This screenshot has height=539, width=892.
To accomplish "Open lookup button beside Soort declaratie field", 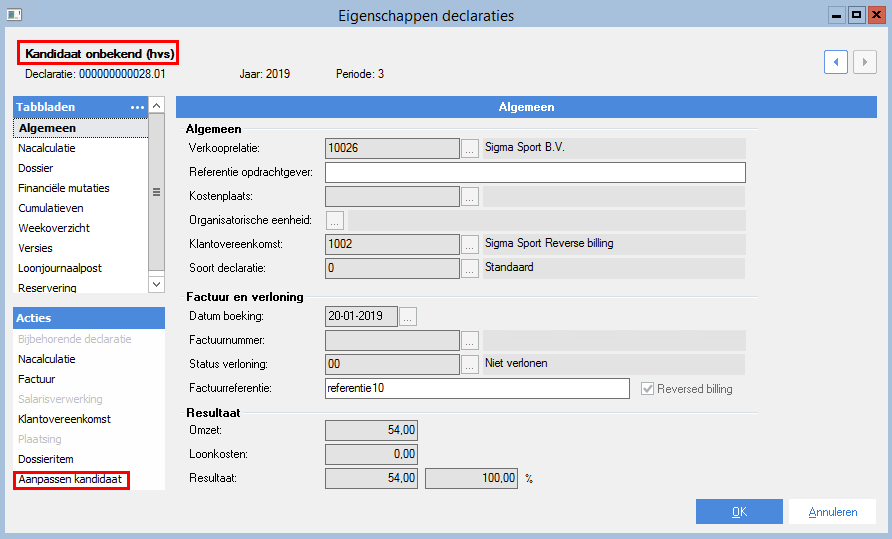I will click(469, 268).
